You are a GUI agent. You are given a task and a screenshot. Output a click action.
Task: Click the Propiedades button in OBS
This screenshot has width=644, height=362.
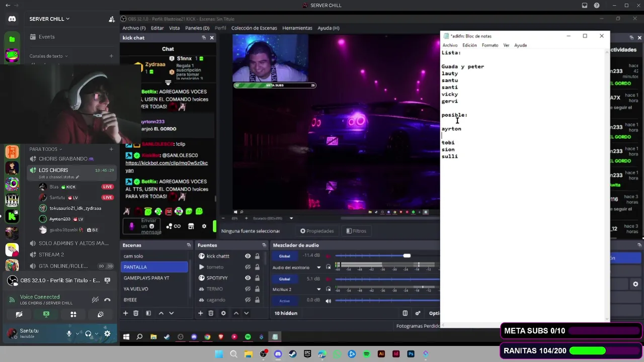tap(317, 231)
